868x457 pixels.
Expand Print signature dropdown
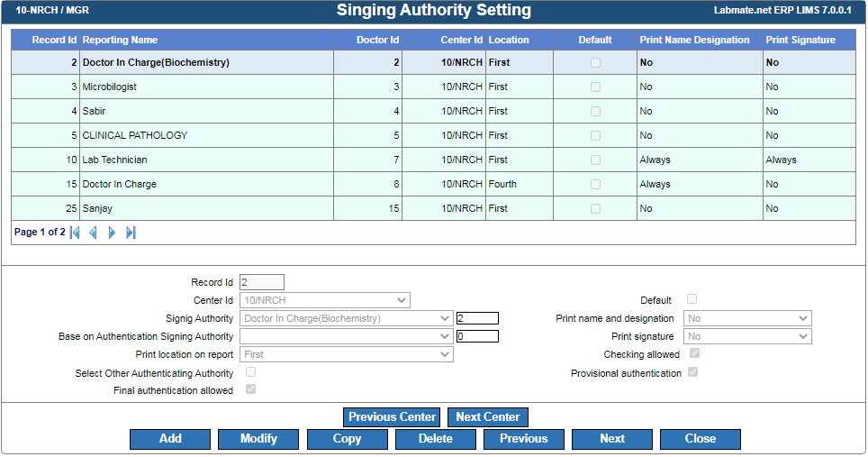(x=748, y=337)
